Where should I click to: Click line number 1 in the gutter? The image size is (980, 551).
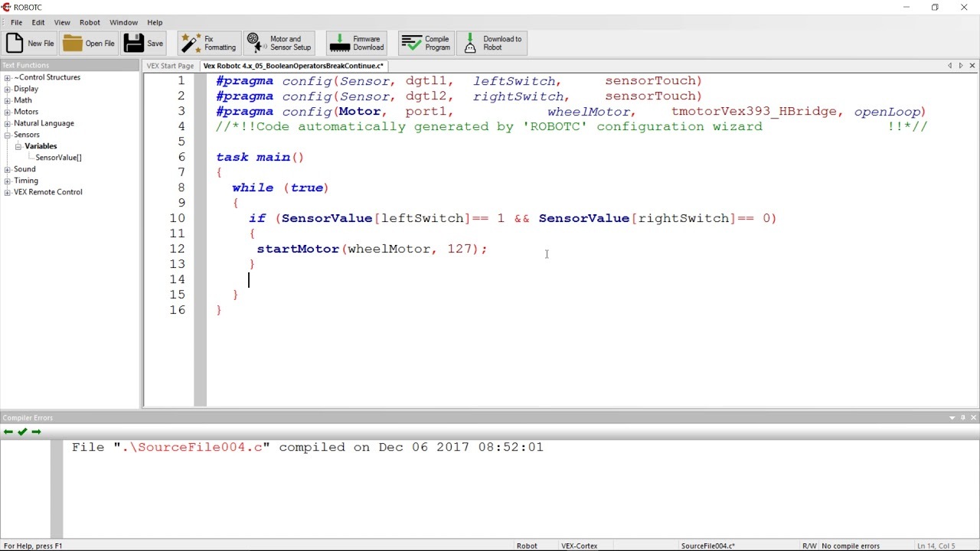(181, 80)
